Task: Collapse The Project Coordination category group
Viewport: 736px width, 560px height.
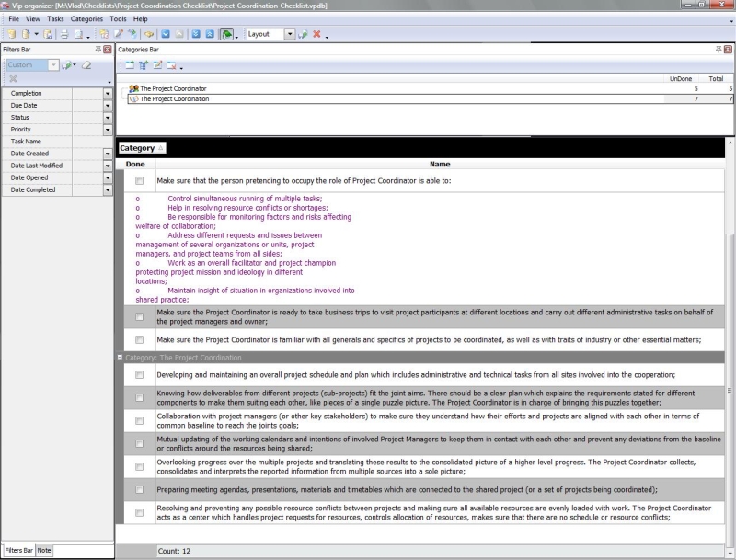Action: point(121,357)
